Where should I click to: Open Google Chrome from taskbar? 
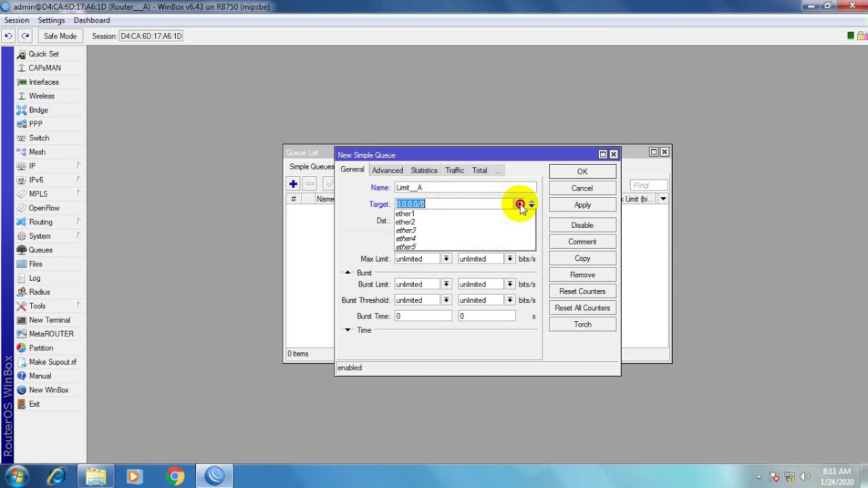tap(175, 477)
